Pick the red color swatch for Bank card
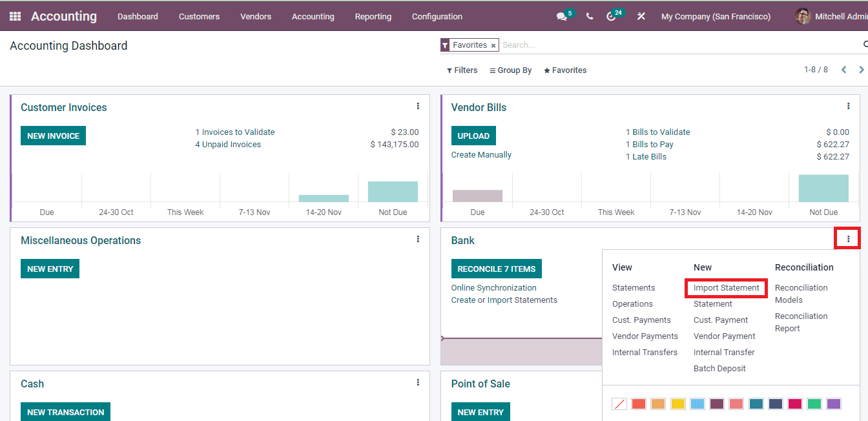Viewport: 868px width, 421px height. click(x=638, y=403)
